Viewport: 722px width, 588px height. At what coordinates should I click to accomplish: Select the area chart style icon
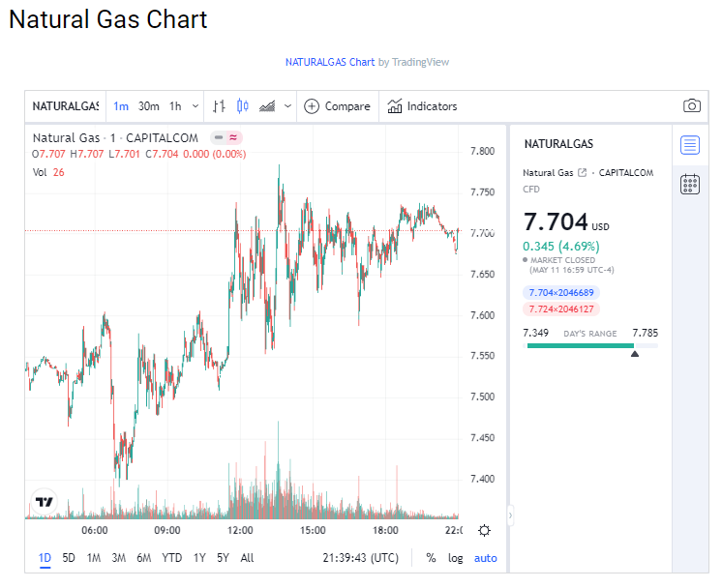click(x=267, y=106)
